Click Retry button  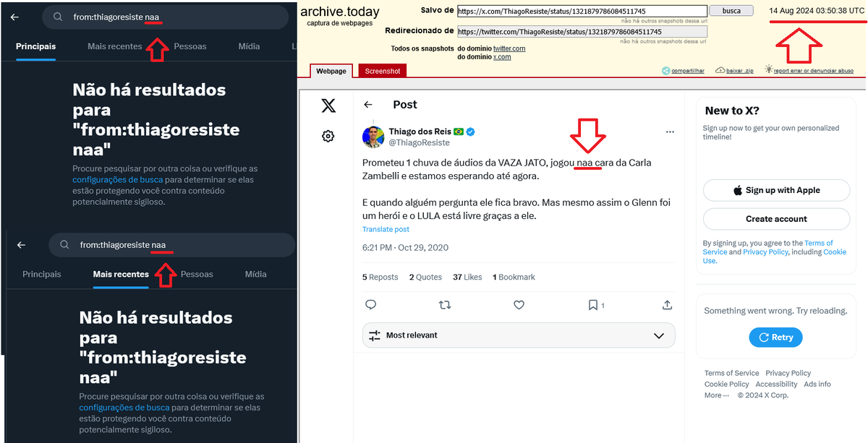click(775, 337)
